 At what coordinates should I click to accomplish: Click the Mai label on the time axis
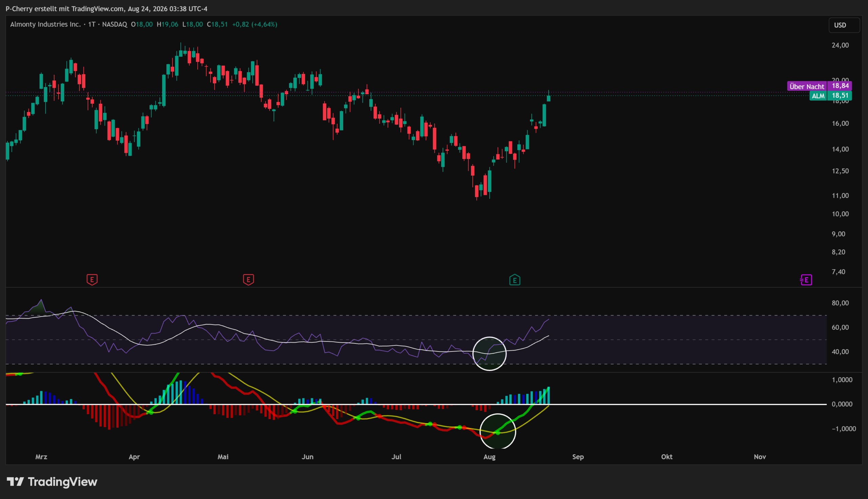click(223, 457)
